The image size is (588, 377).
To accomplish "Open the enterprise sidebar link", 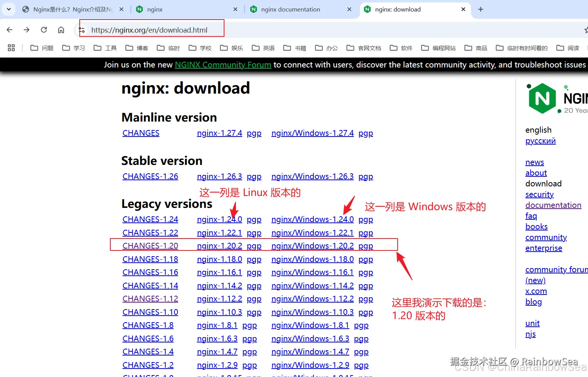I will pyautogui.click(x=544, y=248).
